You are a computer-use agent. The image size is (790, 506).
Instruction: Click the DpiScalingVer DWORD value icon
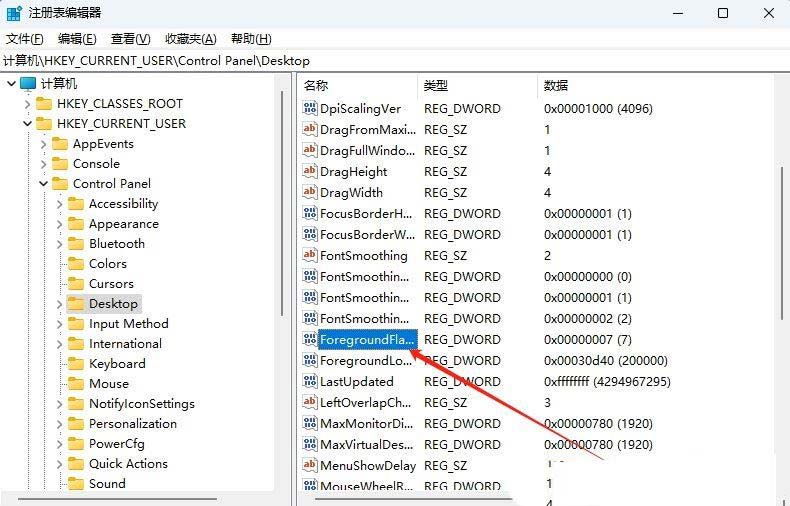(x=310, y=109)
